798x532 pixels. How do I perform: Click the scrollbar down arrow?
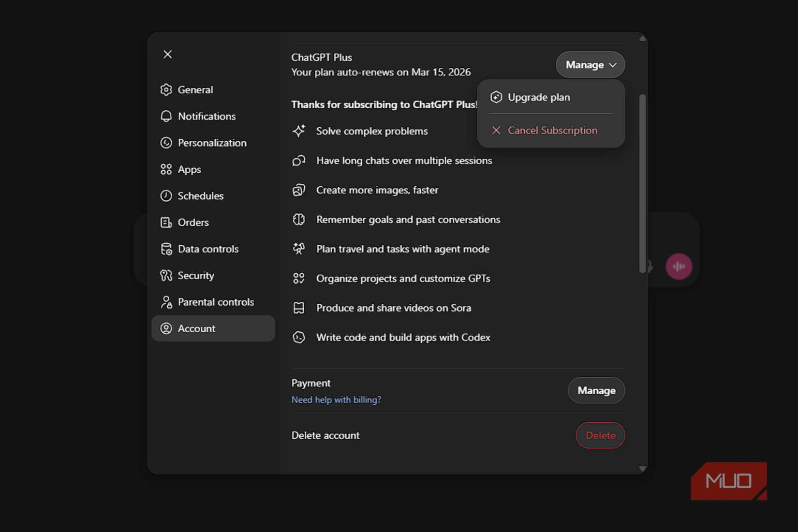pyautogui.click(x=642, y=469)
